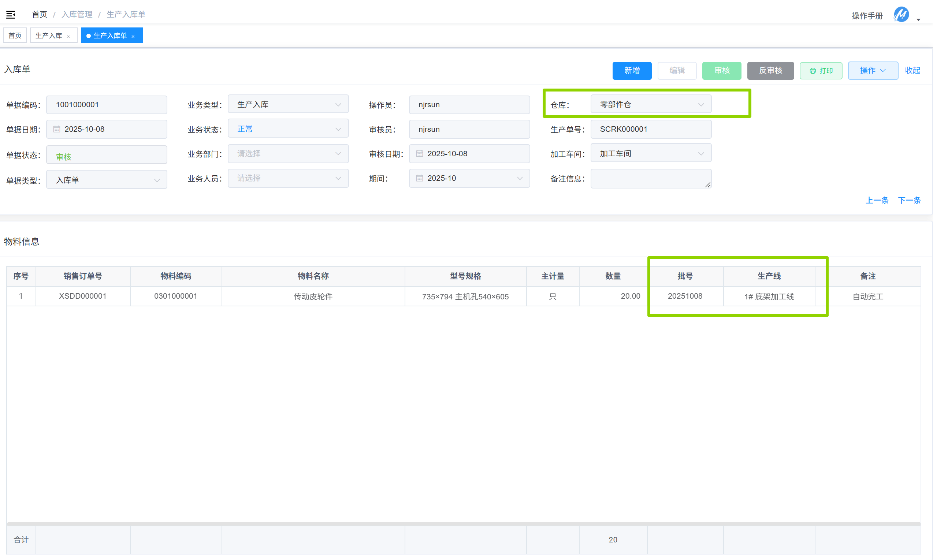Image resolution: width=933 pixels, height=560 pixels.
Task: Click the user avatar logo icon
Action: [901, 15]
